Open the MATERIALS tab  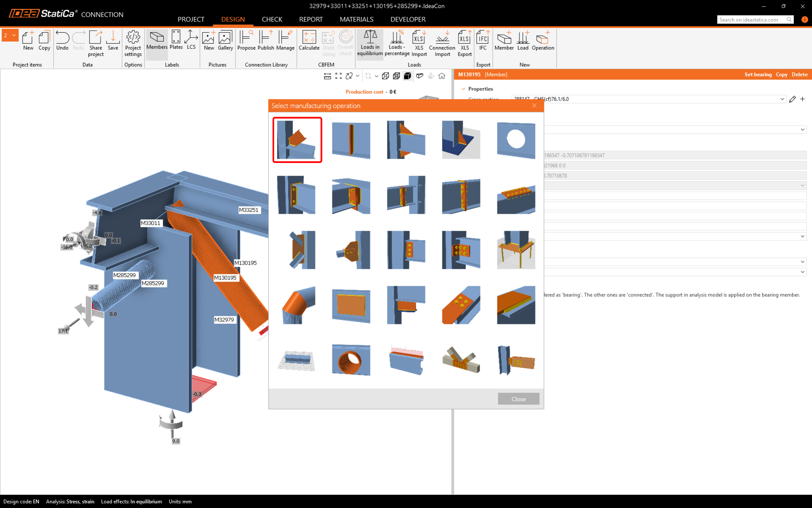[356, 19]
